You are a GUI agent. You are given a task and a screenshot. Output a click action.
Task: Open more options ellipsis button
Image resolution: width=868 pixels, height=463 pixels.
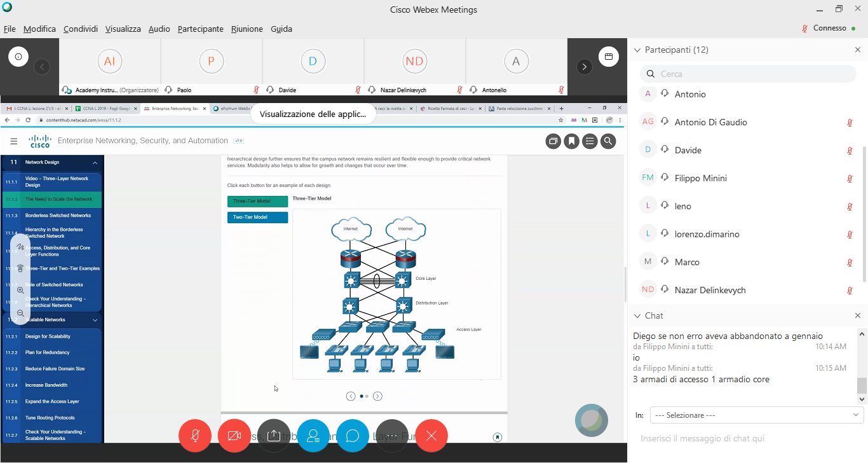[x=392, y=436]
